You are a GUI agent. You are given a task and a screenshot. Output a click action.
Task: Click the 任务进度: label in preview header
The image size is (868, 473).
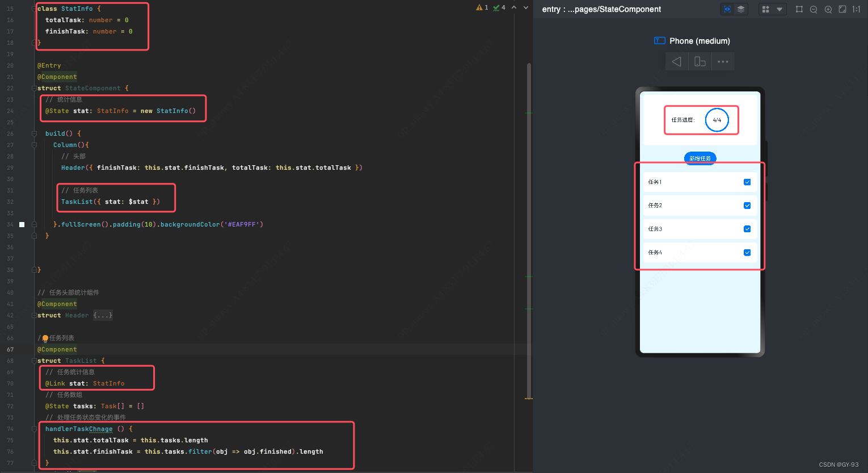click(x=683, y=120)
